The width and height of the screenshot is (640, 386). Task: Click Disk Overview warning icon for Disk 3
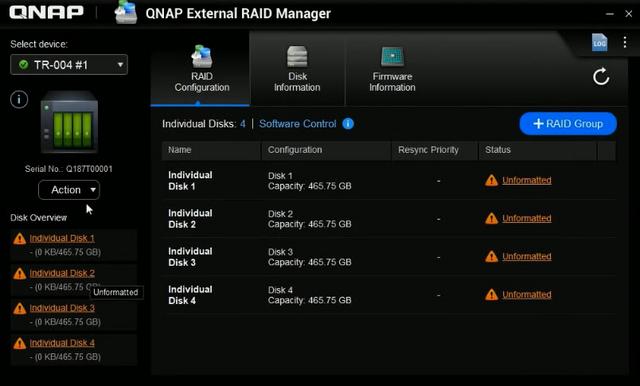coord(19,308)
